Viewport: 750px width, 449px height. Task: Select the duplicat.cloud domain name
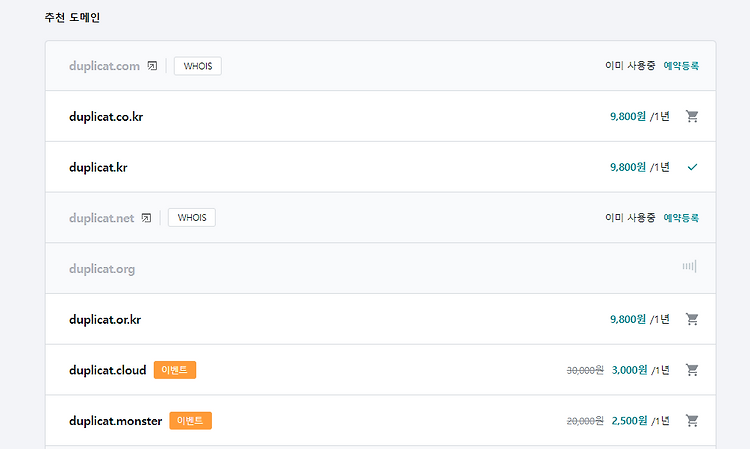108,370
